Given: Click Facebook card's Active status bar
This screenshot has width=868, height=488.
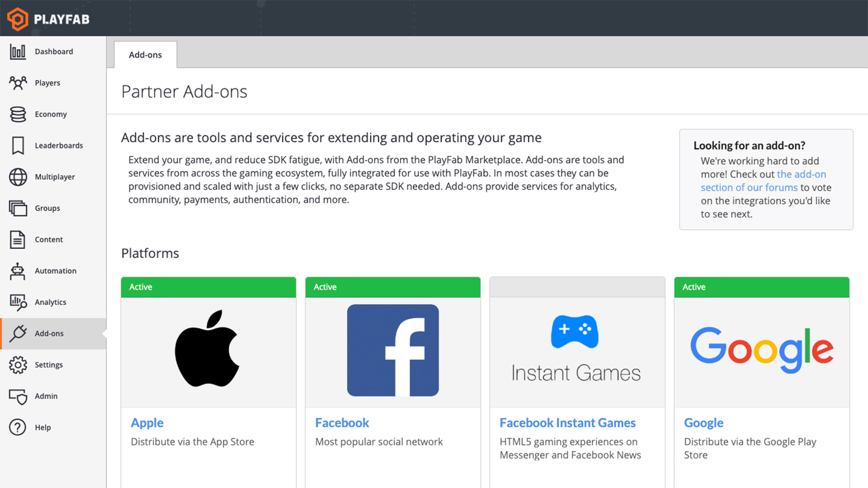Looking at the screenshot, I should click(x=393, y=287).
